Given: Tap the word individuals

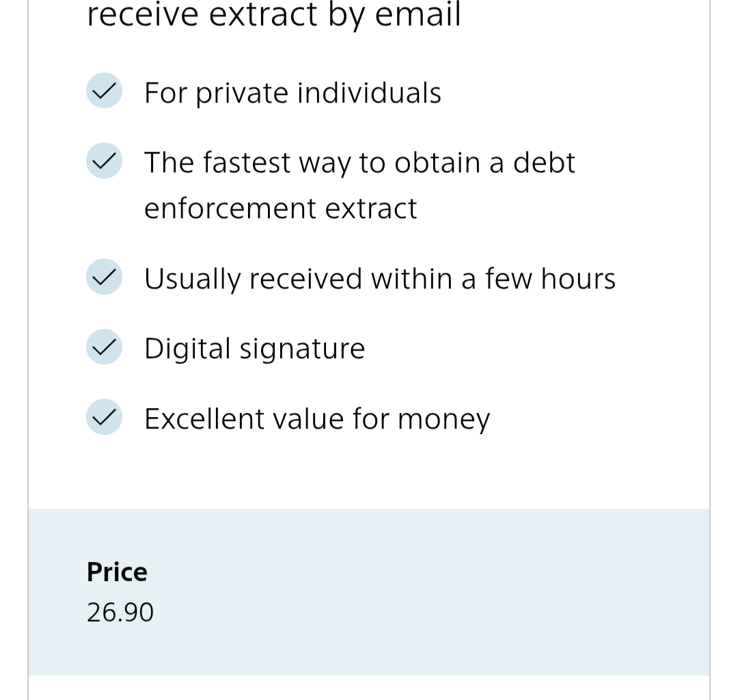Looking at the screenshot, I should point(369,93).
